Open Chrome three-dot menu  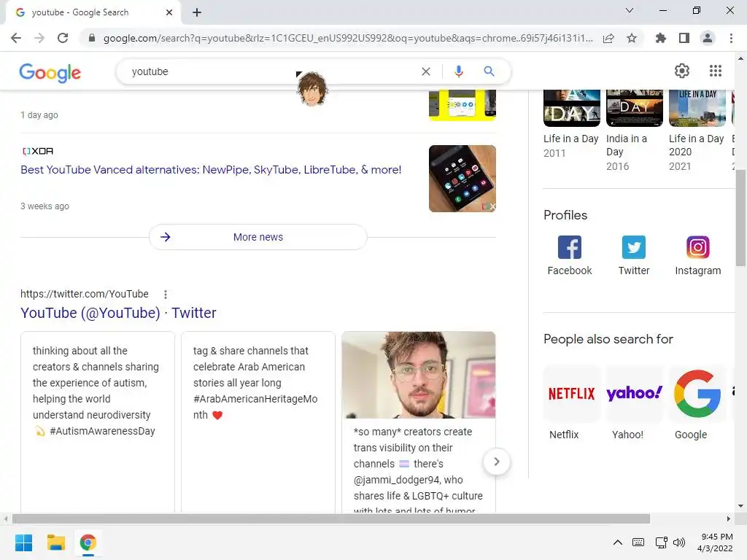[731, 38]
